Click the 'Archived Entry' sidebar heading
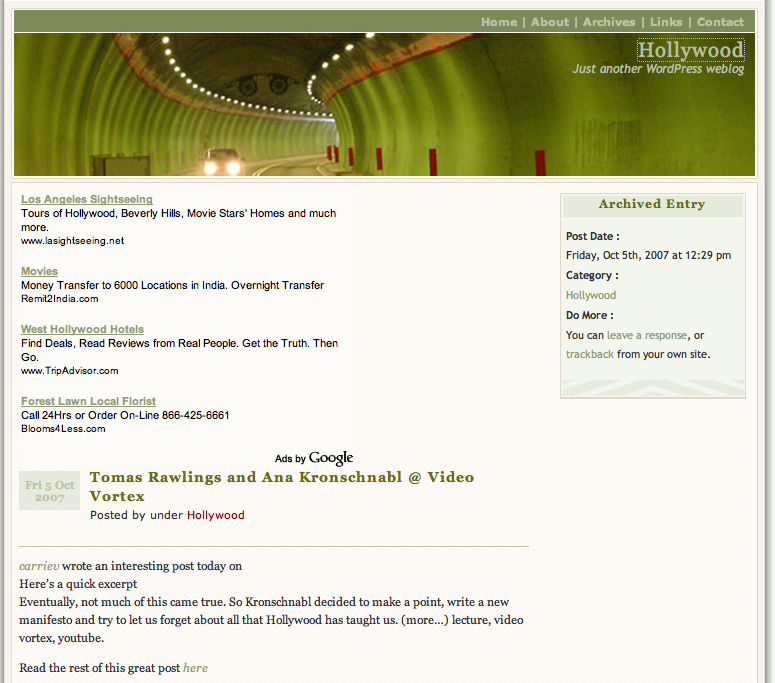This screenshot has height=683, width=775. click(651, 204)
